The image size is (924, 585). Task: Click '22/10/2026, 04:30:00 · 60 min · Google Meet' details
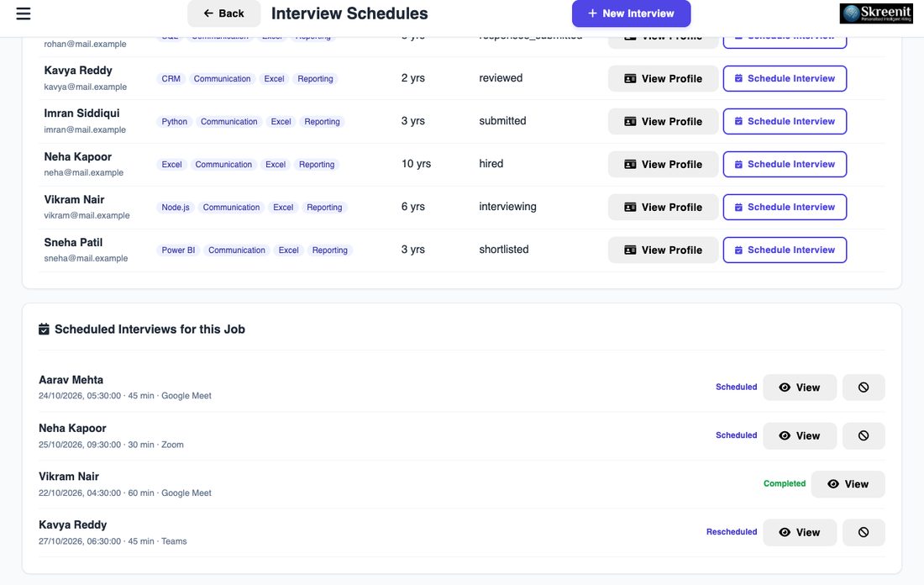point(125,493)
